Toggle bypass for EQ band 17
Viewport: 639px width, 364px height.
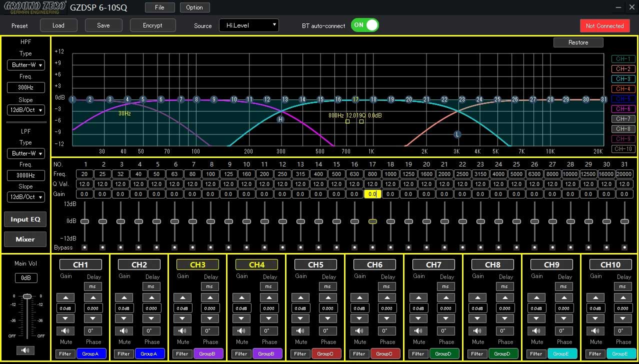pos(372,247)
